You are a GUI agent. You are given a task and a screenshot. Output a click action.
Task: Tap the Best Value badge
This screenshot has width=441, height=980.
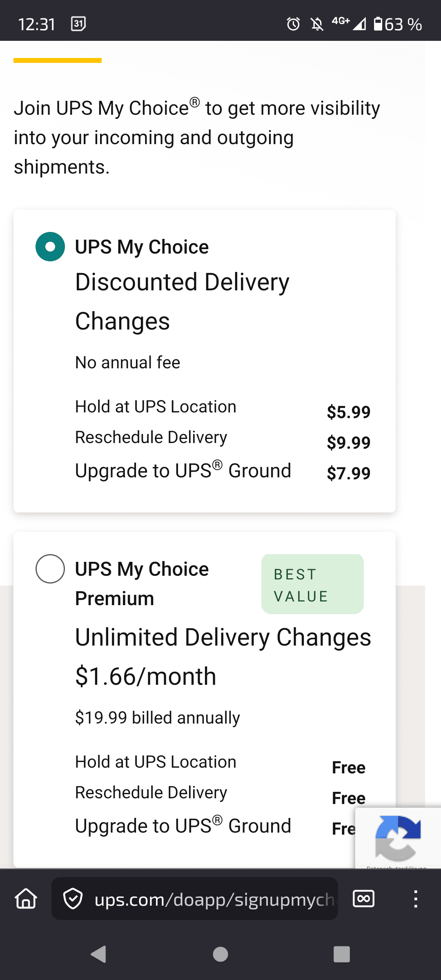[312, 584]
